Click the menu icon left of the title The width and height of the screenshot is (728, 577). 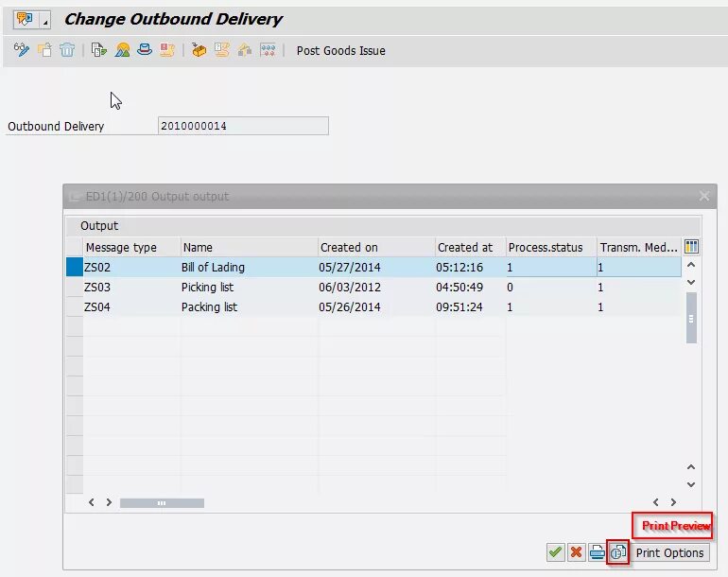pos(26,20)
